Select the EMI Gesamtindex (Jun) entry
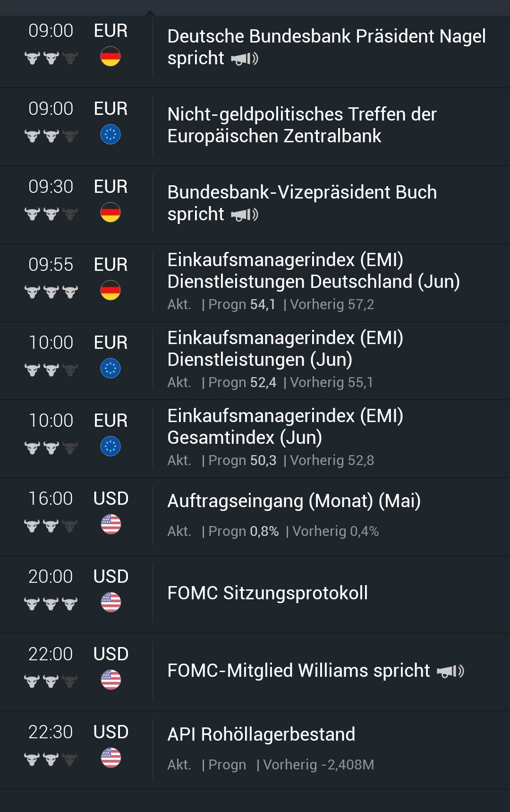This screenshot has width=510, height=812. pos(285,427)
